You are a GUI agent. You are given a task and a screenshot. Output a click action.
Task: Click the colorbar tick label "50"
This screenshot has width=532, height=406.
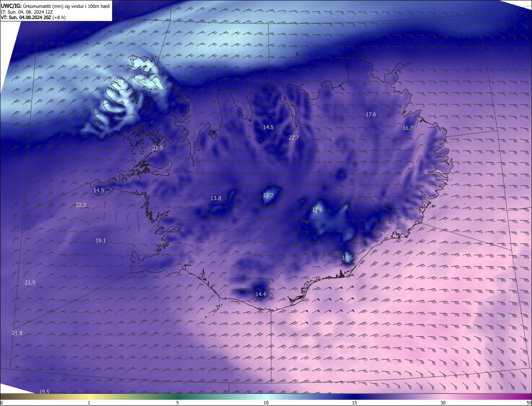tap(529, 403)
